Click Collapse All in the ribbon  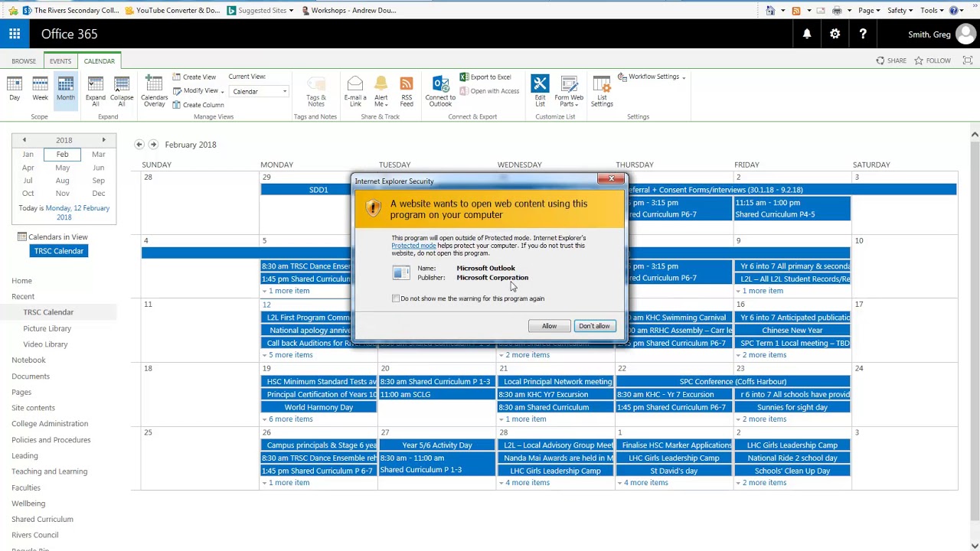pos(122,92)
